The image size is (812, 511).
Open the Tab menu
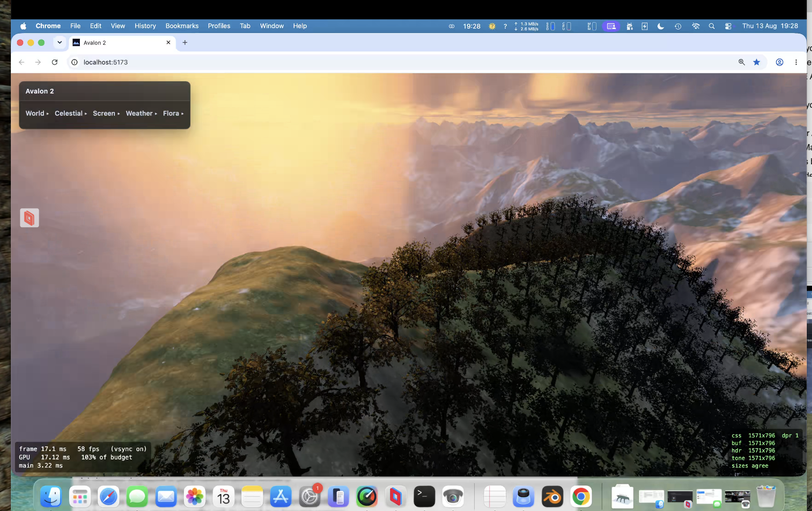(x=245, y=26)
